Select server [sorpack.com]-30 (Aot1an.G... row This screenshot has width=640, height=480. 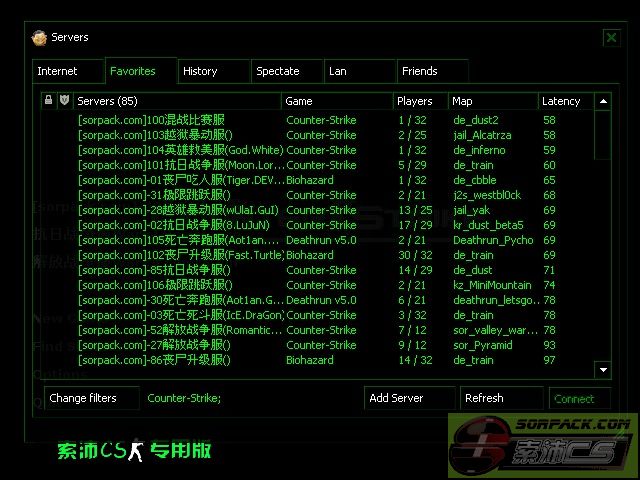(x=317, y=300)
